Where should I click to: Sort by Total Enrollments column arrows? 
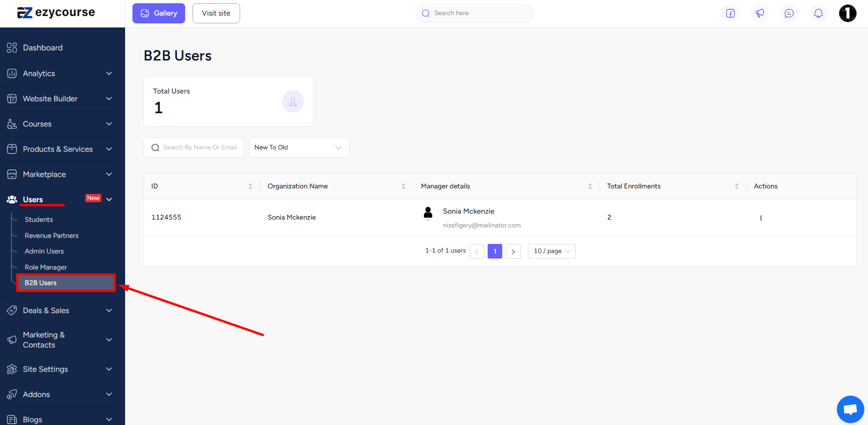click(x=736, y=186)
